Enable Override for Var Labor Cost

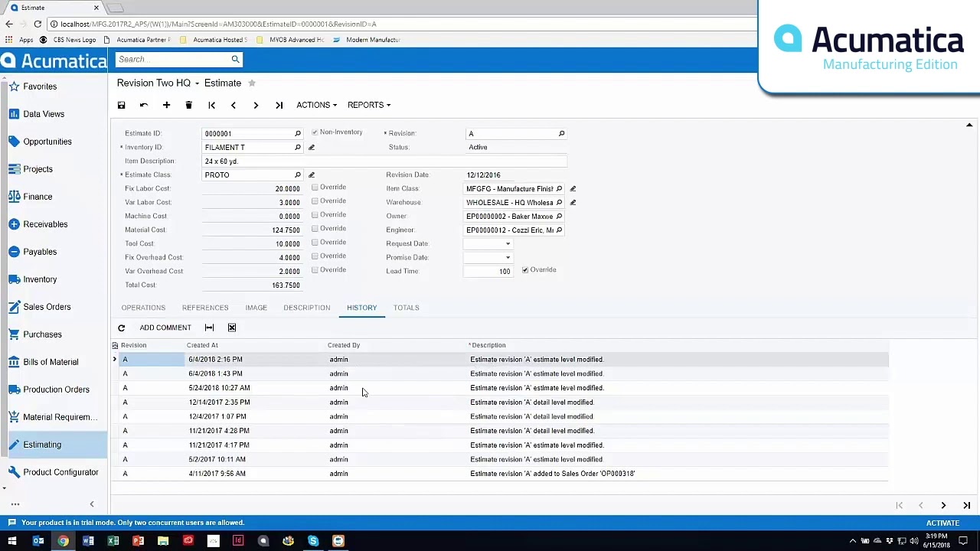(x=315, y=201)
